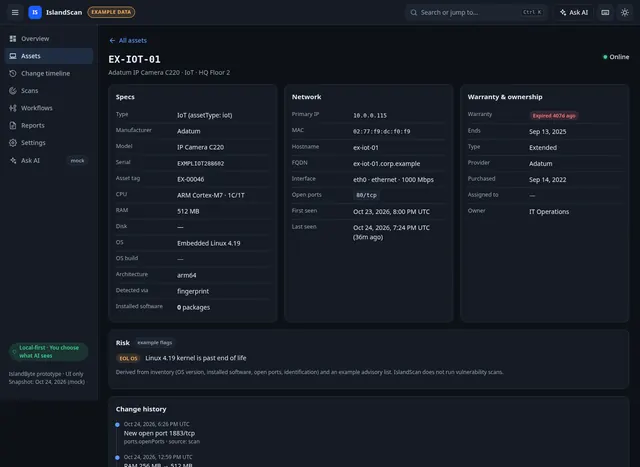
Task: Click the EX-IOT-01 asset title
Action: pyautogui.click(x=134, y=59)
